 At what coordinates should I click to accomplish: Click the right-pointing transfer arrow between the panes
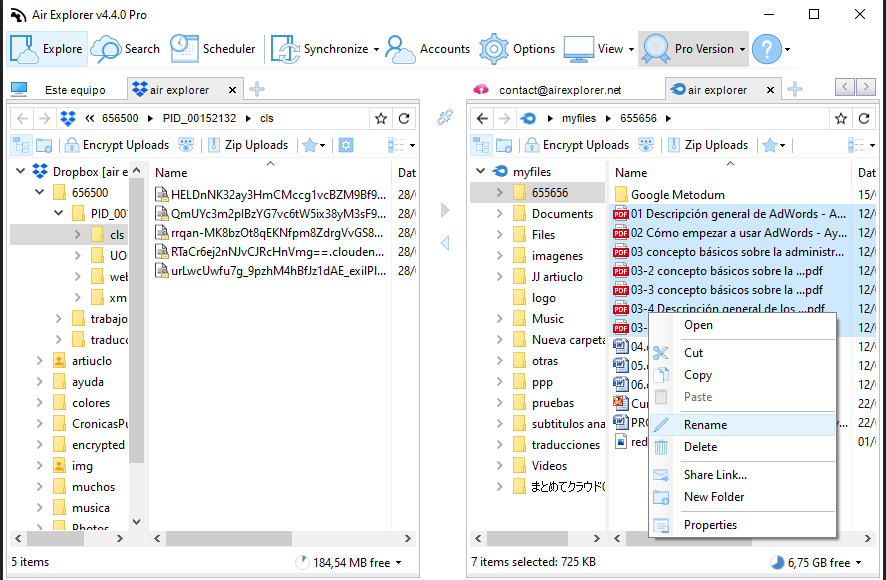click(x=445, y=210)
